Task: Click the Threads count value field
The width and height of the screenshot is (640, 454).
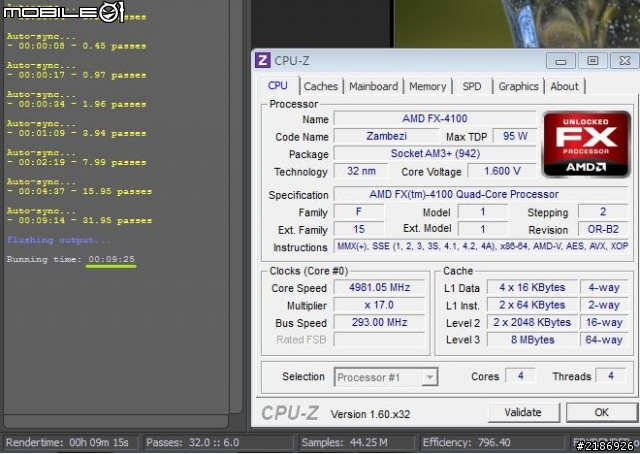Action: pos(611,376)
